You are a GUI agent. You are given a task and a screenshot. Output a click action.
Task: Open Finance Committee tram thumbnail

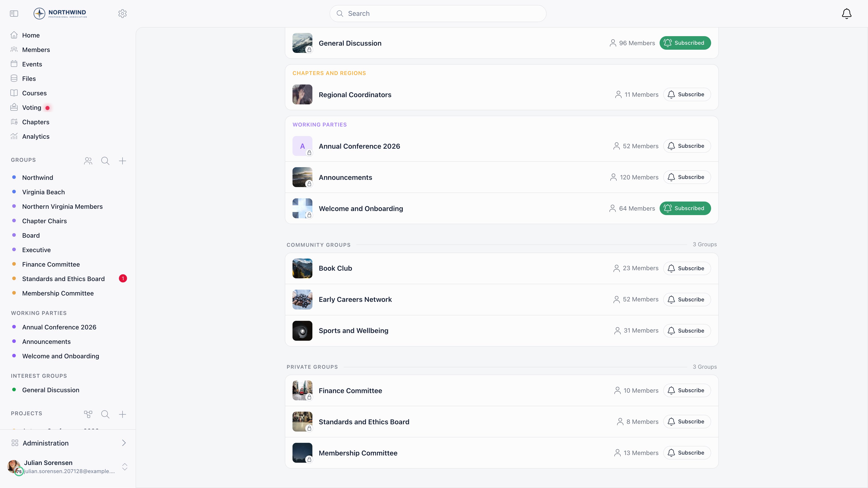click(x=302, y=390)
